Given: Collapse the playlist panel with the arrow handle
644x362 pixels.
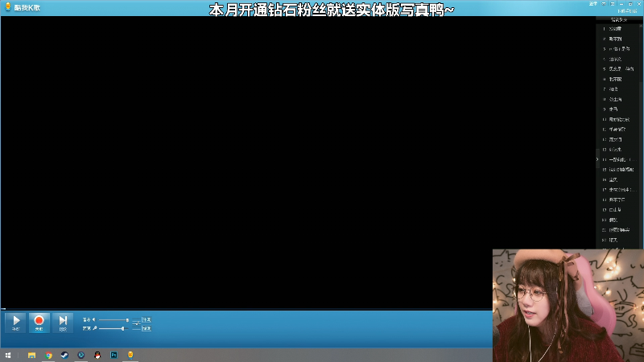Looking at the screenshot, I should pos(597,159).
